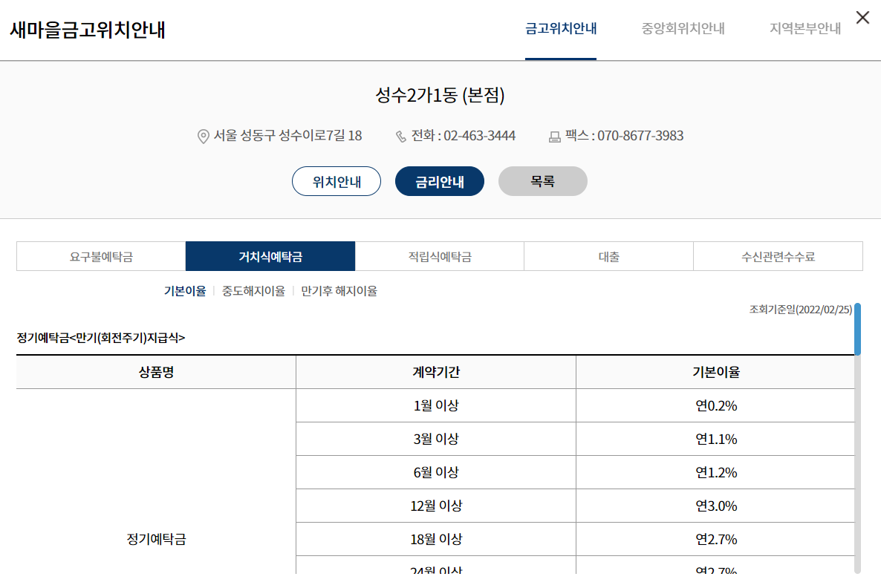The height and width of the screenshot is (588, 881).
Task: Switch to 금고위치안내 tab
Action: coord(561,29)
